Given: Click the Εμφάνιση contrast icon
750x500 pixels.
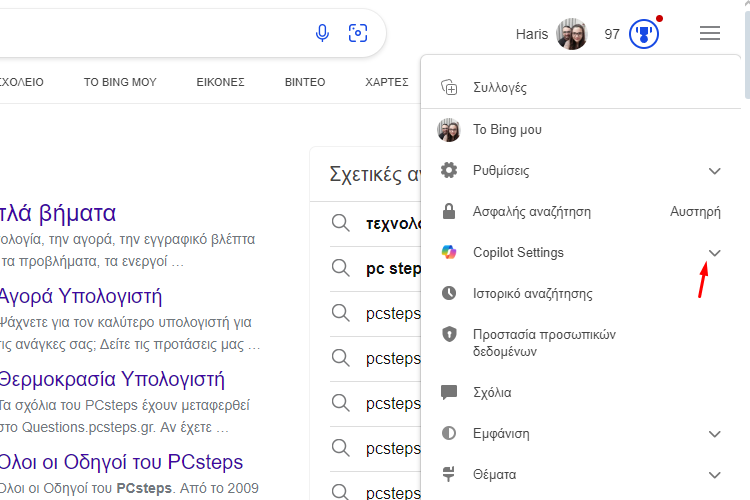Looking at the screenshot, I should [449, 433].
